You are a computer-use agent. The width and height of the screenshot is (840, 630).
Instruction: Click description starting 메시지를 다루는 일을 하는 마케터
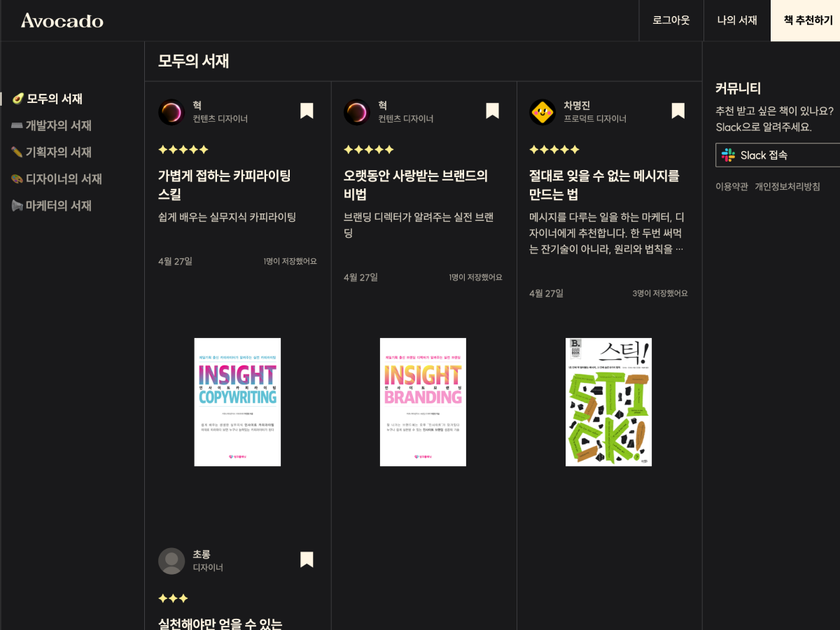point(607,233)
